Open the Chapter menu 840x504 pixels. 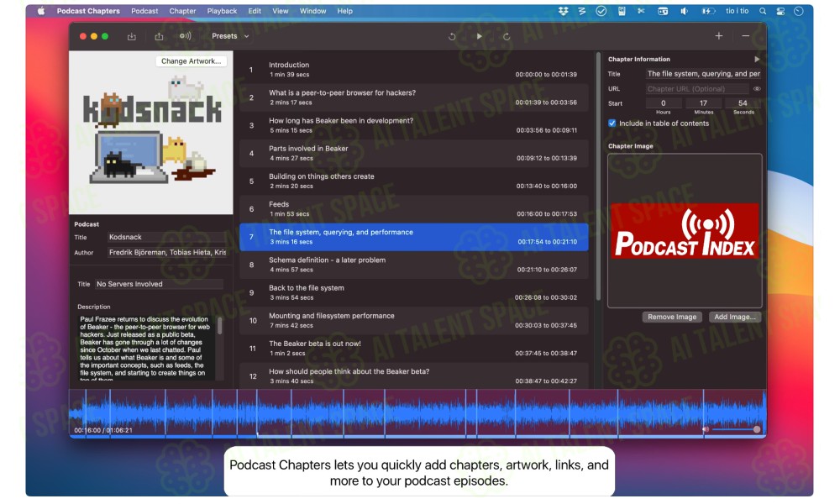pos(182,11)
